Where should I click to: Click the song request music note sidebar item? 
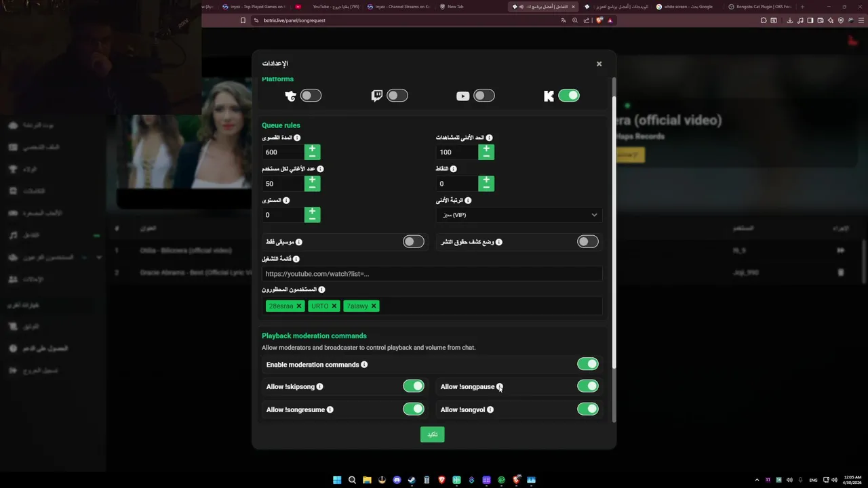(14, 235)
